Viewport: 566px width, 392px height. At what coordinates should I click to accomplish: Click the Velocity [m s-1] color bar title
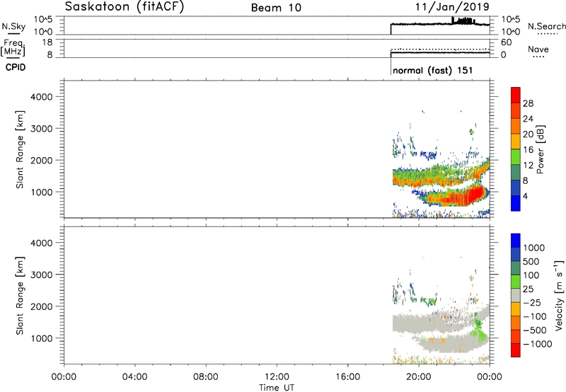point(559,295)
